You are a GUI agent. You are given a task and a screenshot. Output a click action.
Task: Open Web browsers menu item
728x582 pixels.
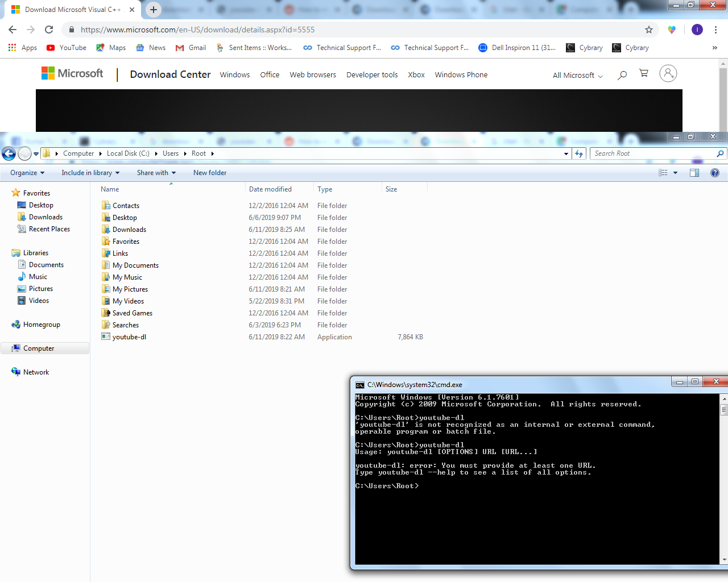313,74
